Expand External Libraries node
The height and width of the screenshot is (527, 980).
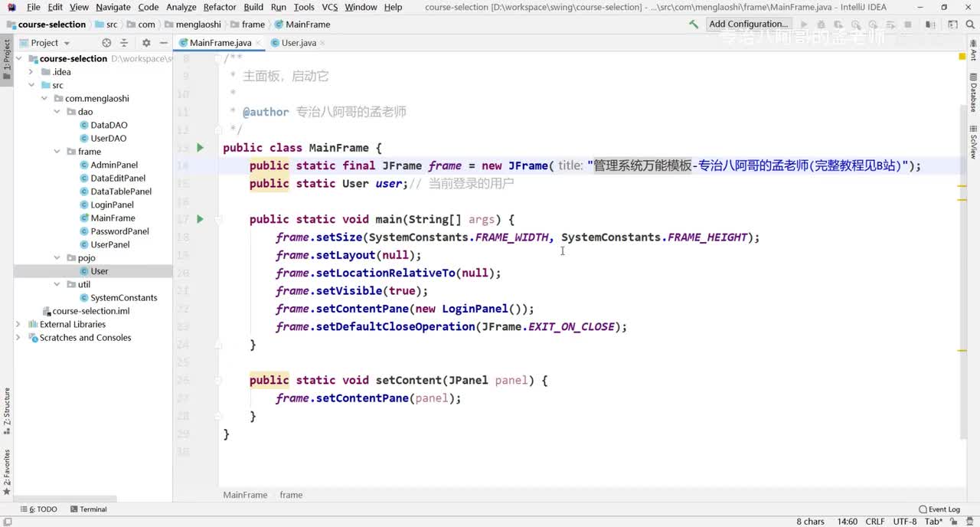point(18,325)
